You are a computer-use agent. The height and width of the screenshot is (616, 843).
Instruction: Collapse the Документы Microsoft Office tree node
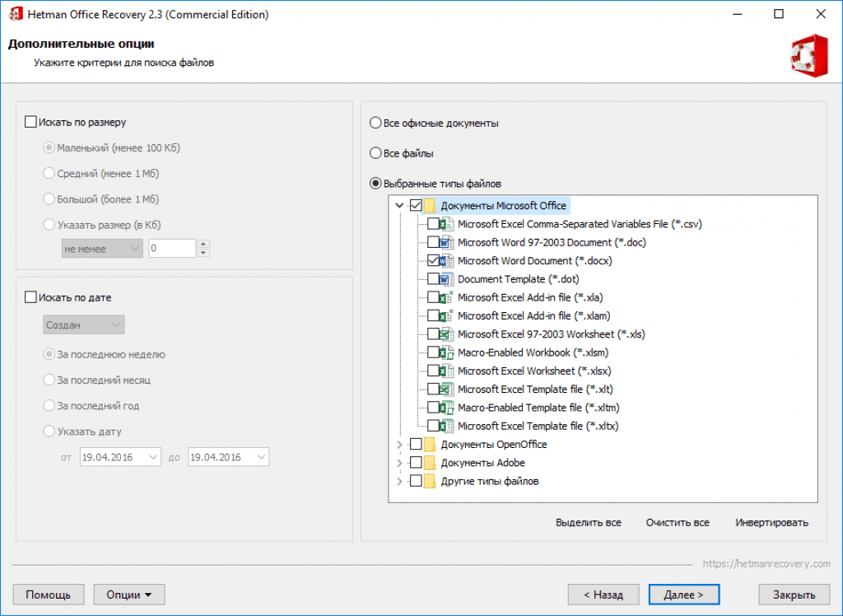tap(400, 206)
